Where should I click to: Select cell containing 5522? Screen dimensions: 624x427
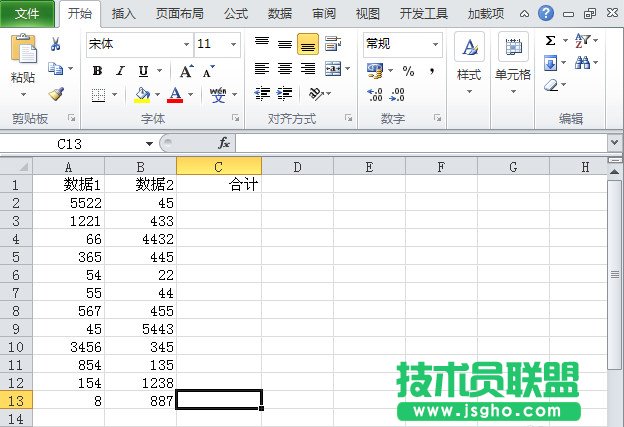tap(68, 203)
